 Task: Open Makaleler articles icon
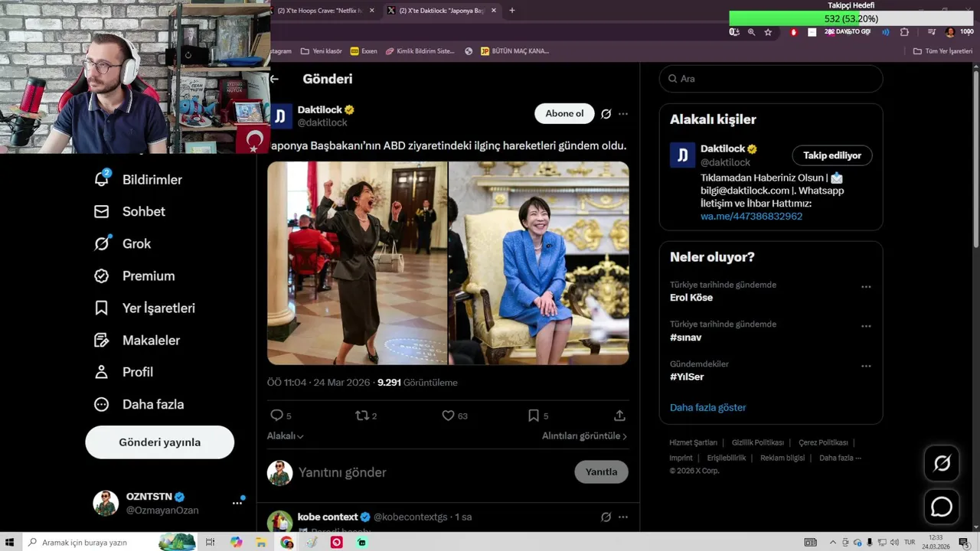[x=101, y=340]
